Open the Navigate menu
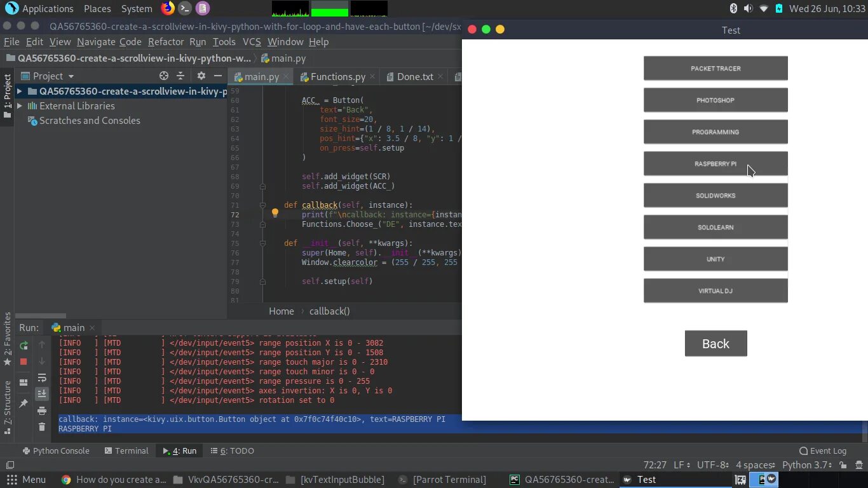Screen dimensions: 868x488 [x=96, y=41]
